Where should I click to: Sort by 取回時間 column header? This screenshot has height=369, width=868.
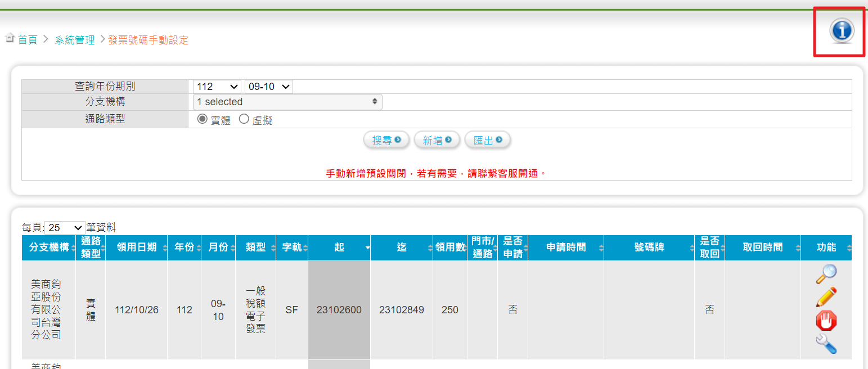coord(763,247)
